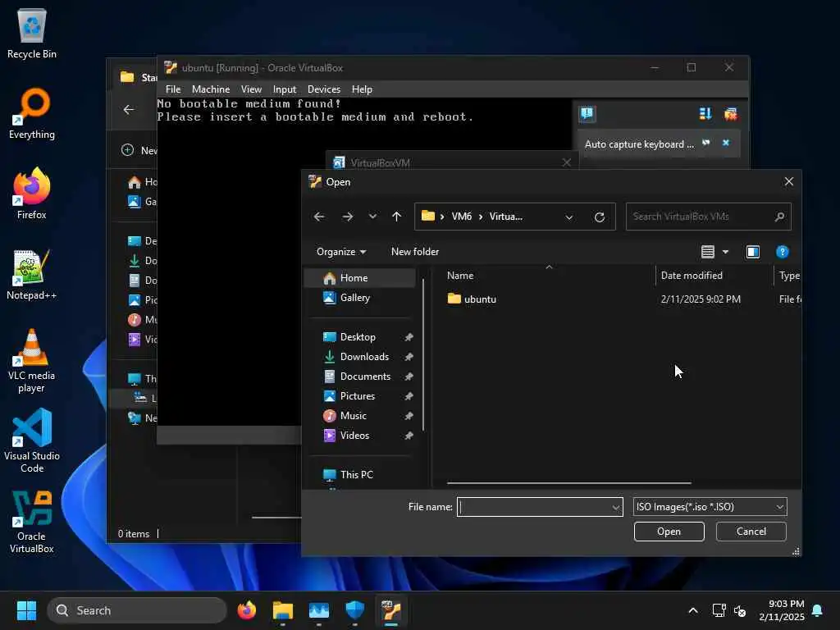Dismiss the Auto capture keyboard notification
840x630 pixels.
click(x=726, y=143)
